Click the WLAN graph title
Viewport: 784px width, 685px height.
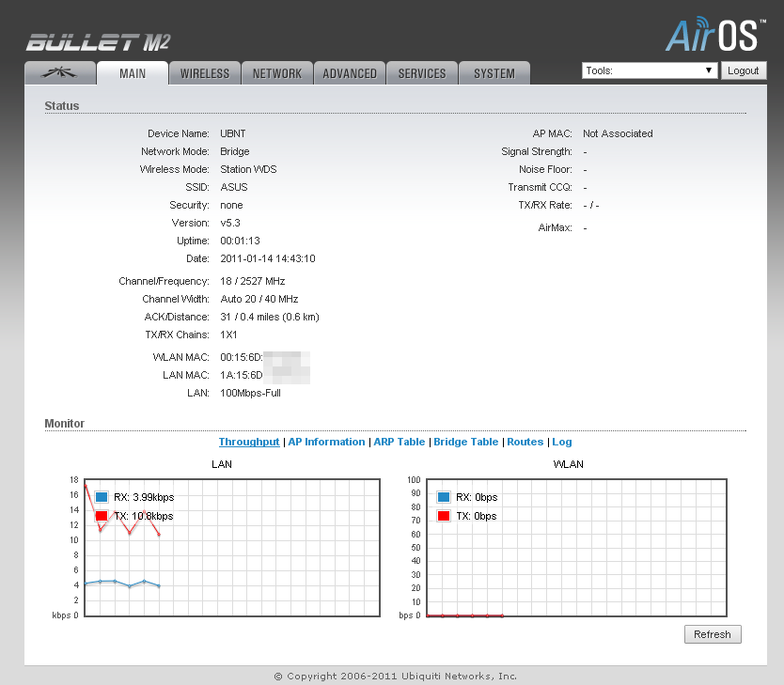coord(568,464)
